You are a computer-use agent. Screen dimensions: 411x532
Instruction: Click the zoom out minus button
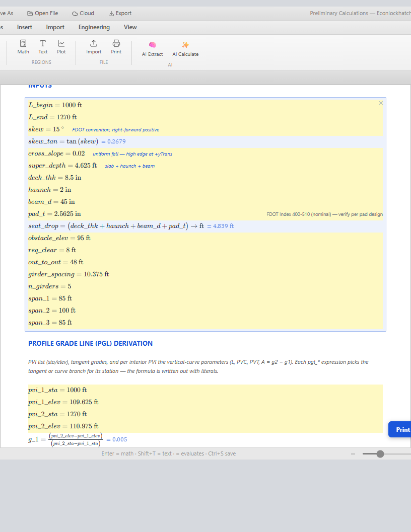pyautogui.click(x=353, y=453)
